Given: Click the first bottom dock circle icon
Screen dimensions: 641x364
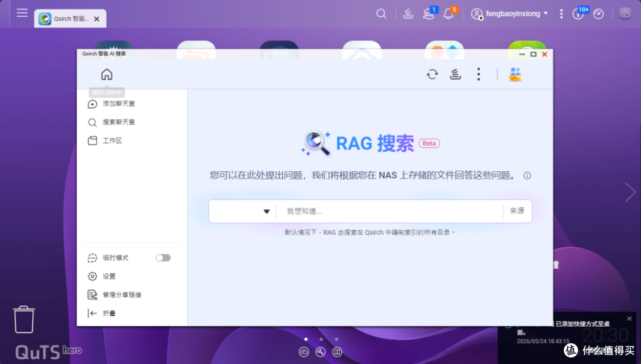Looking at the screenshot, I should click(304, 352).
